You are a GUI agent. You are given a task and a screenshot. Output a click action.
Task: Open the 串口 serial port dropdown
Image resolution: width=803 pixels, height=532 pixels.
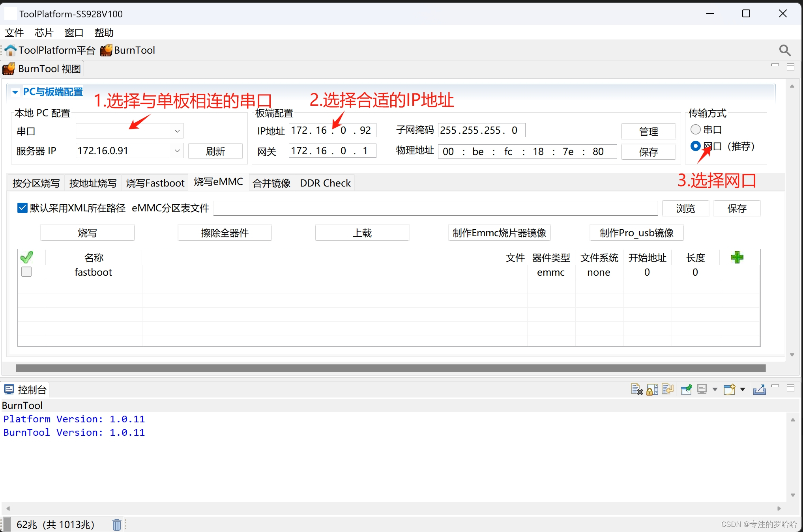coord(177,131)
